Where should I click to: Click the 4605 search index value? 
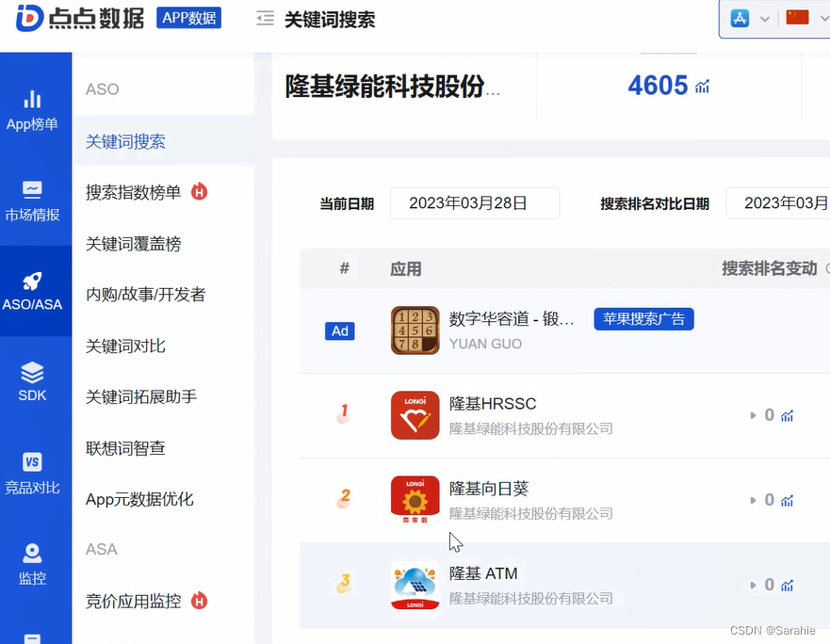[x=658, y=85]
